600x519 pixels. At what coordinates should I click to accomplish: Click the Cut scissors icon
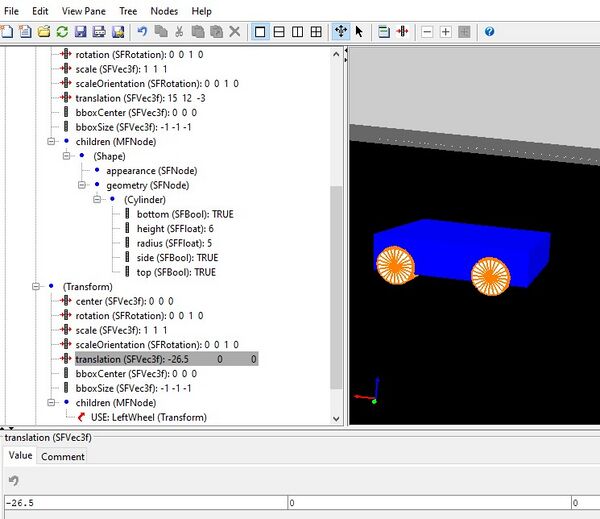(179, 32)
